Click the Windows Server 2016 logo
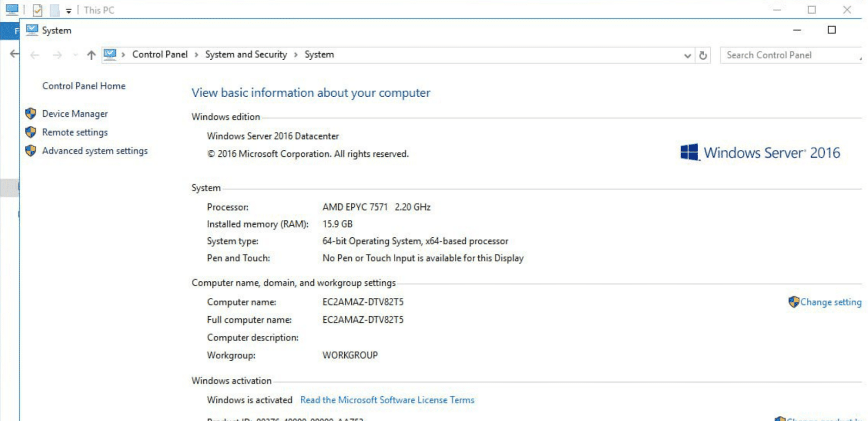Screen dimensions: 868x421 click(x=760, y=152)
